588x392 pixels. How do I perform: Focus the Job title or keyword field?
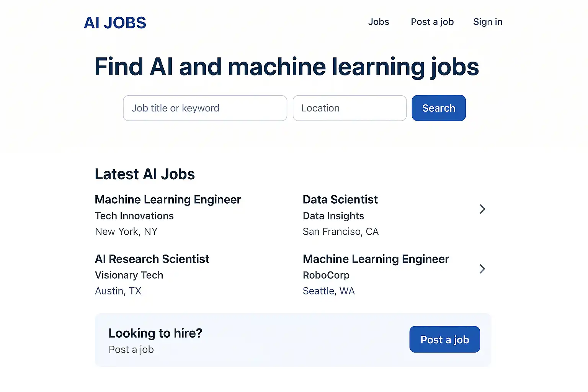(205, 108)
